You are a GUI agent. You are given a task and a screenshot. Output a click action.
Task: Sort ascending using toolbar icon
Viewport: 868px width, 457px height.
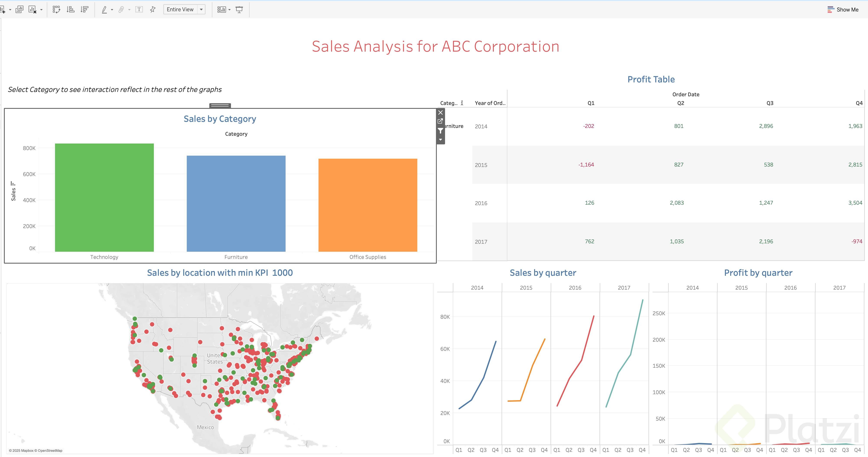[70, 10]
